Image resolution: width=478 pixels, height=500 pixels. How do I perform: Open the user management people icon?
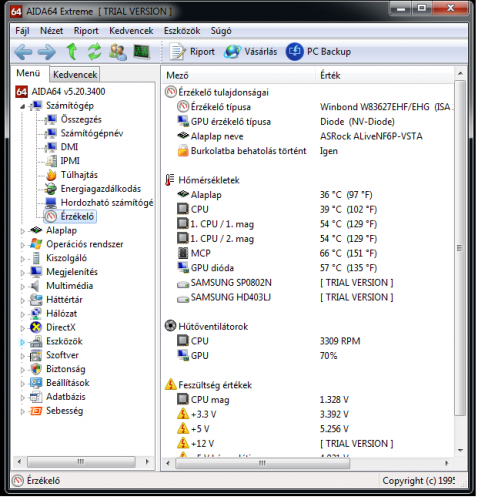pyautogui.click(x=118, y=52)
